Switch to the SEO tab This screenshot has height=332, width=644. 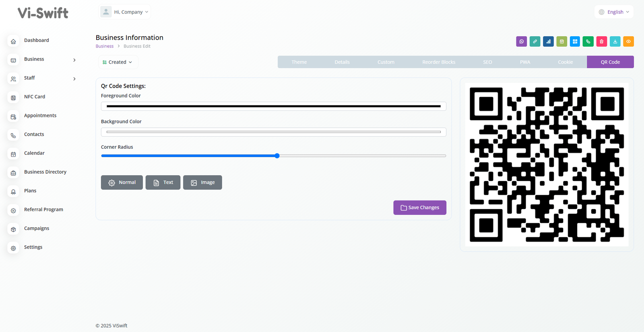(x=487, y=62)
